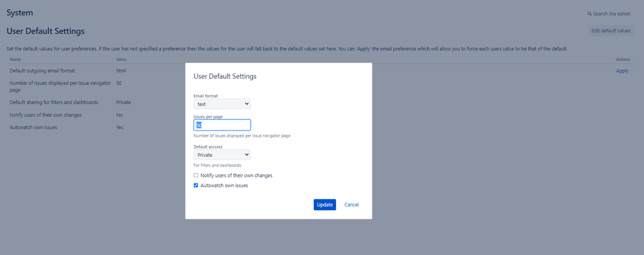The width and height of the screenshot is (644, 255).
Task: Click 'Default sharing for filters and dashboards' text
Action: [54, 102]
